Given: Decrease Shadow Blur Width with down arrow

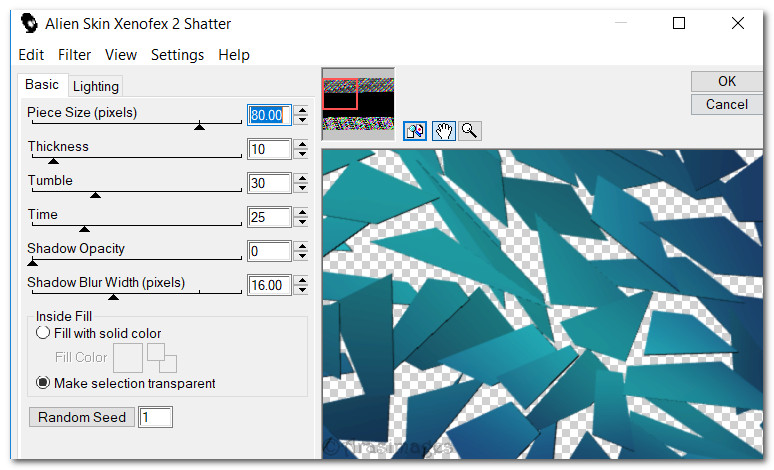Looking at the screenshot, I should 302,290.
